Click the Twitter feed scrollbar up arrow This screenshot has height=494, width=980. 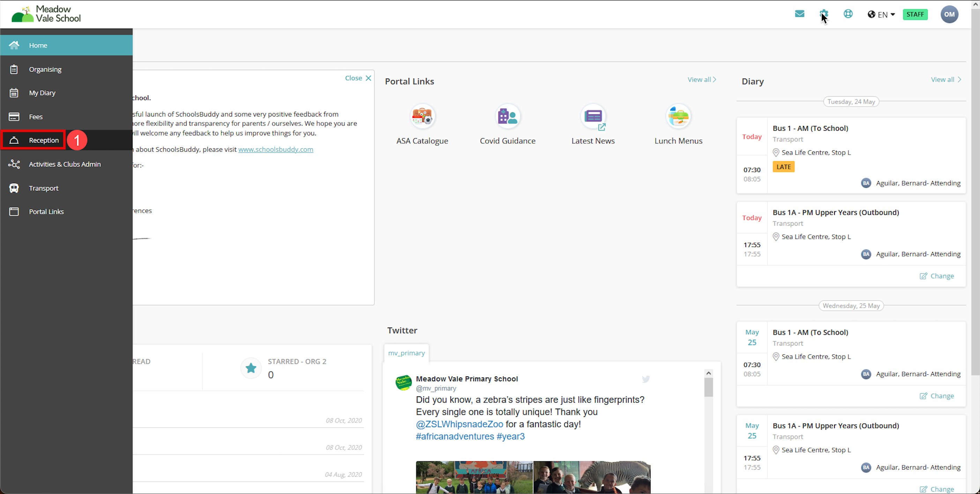(x=708, y=373)
